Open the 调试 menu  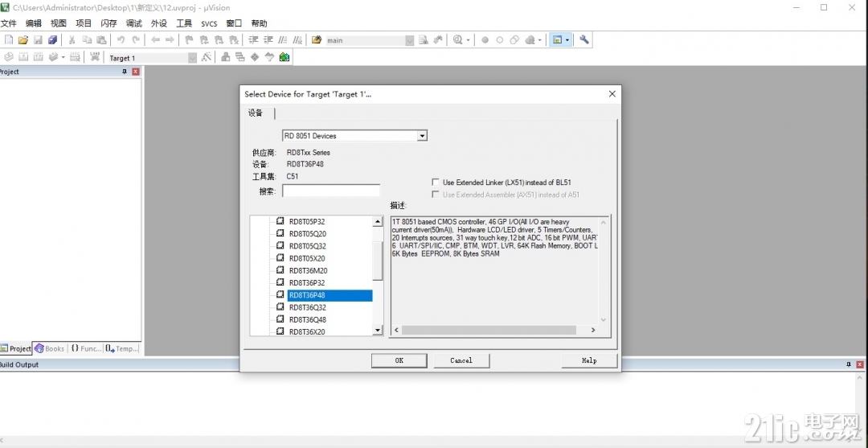134,23
